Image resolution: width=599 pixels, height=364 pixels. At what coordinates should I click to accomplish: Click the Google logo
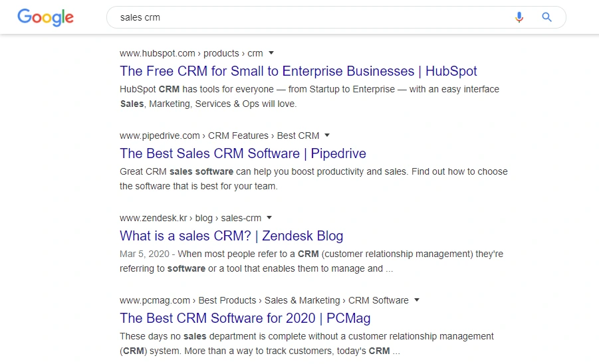click(x=45, y=17)
